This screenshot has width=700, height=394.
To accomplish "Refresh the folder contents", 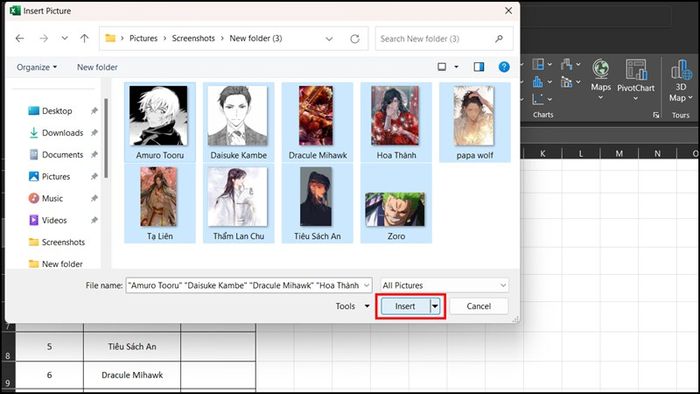I will (x=355, y=39).
